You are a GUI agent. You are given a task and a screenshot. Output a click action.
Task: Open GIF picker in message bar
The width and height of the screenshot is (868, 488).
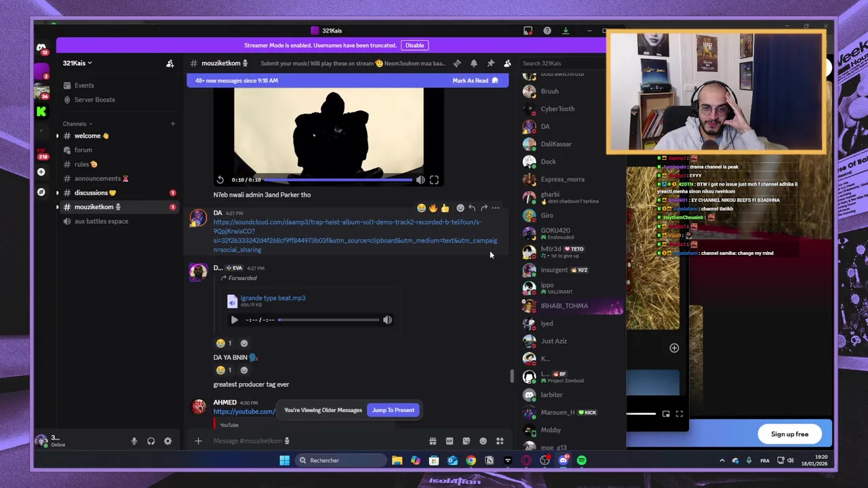449,441
